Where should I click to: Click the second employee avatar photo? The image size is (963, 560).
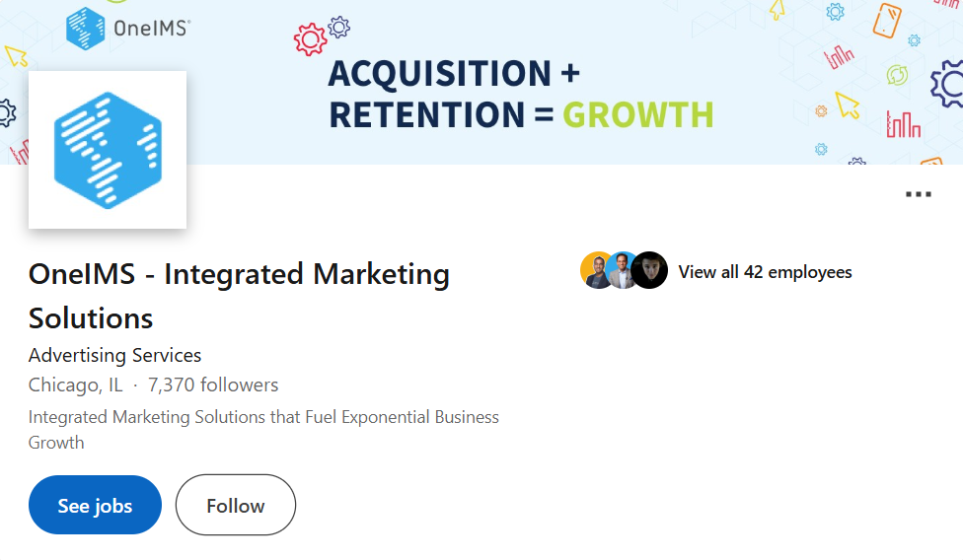tap(623, 271)
